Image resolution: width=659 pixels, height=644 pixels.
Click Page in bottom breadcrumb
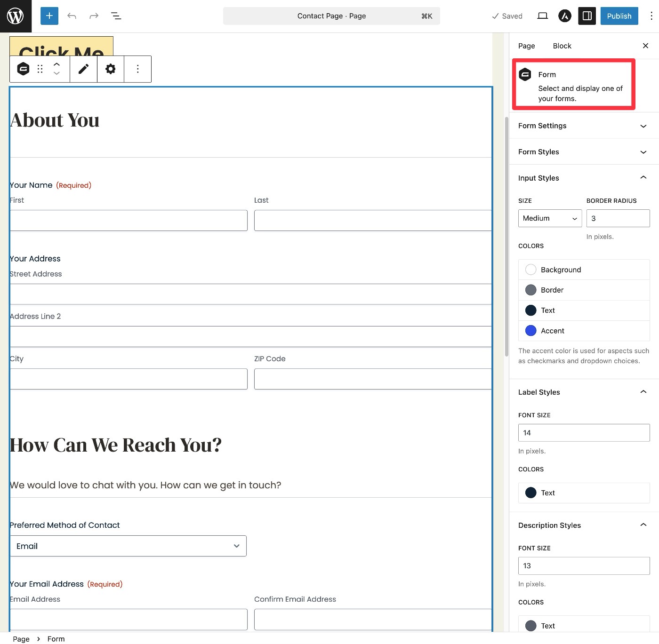[x=21, y=639]
